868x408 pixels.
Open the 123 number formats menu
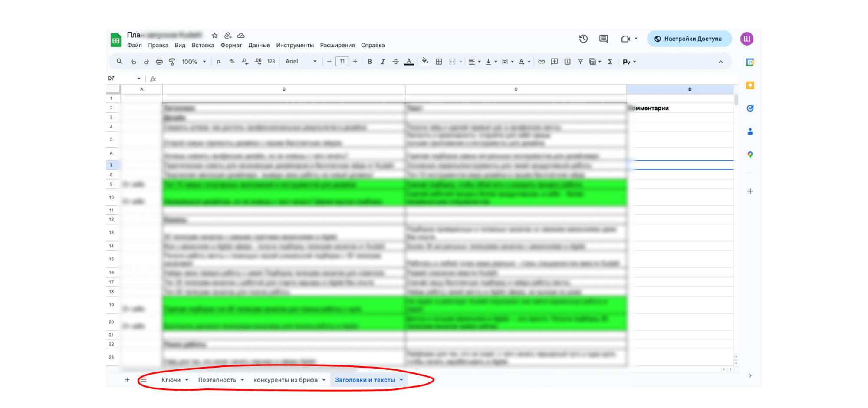pos(271,62)
